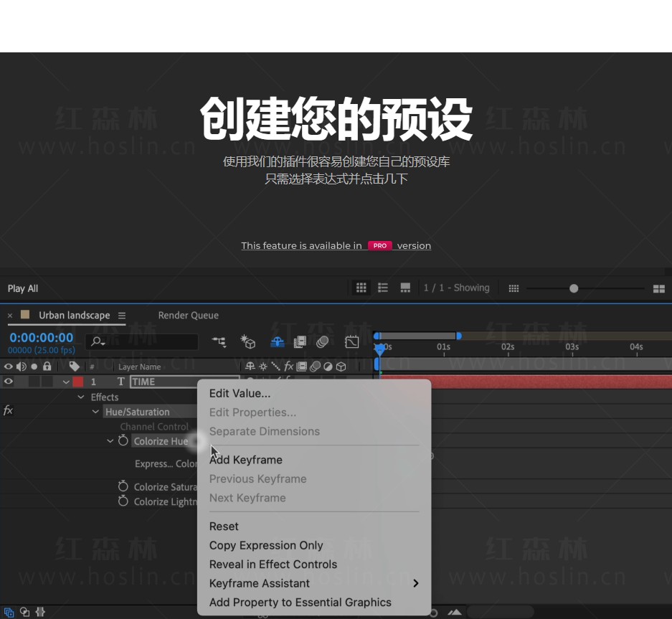Click the Audio speaker column header icon
Image resolution: width=672 pixels, height=619 pixels.
21,367
